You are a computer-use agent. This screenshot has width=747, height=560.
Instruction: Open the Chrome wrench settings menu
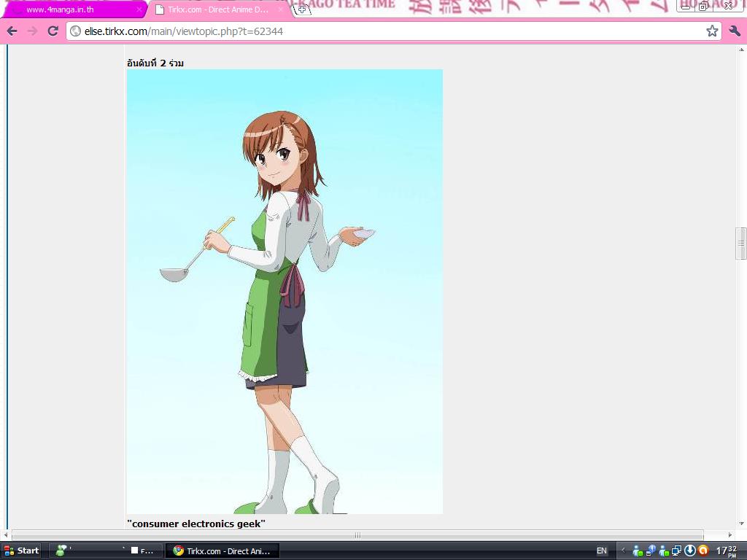(734, 31)
